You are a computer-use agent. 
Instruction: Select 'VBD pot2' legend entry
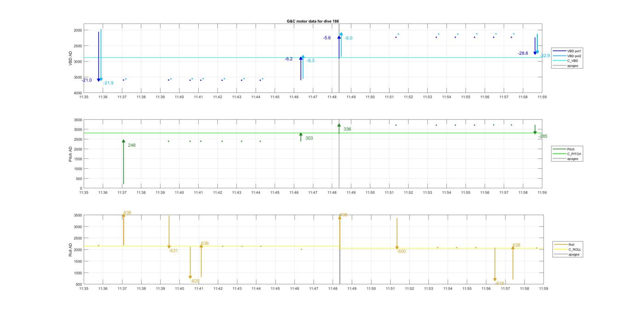567,56
